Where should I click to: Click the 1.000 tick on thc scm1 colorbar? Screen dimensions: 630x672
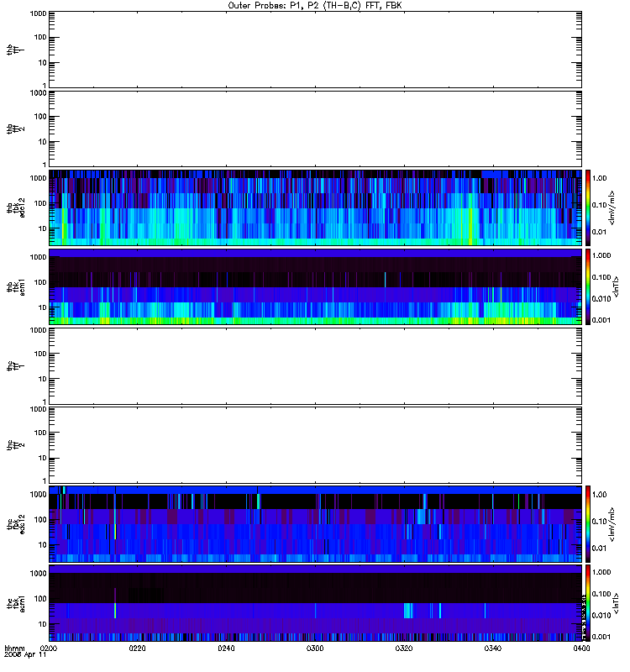pos(601,572)
